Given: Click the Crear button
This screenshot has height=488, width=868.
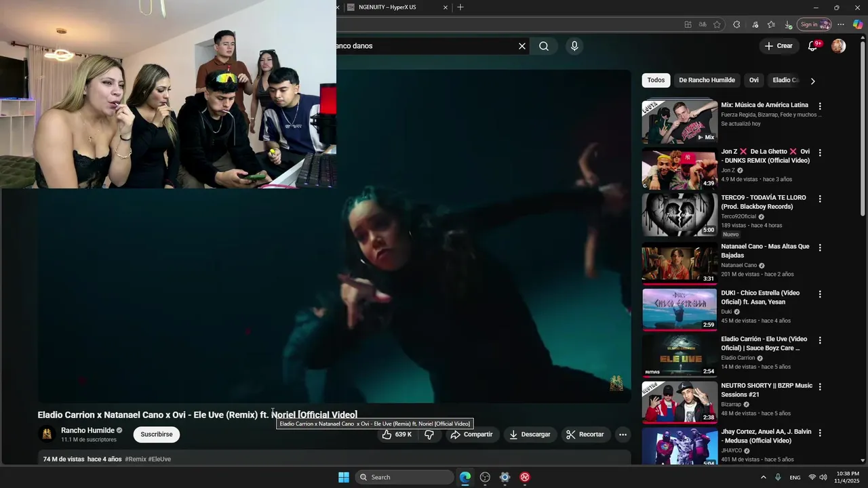Looking at the screenshot, I should [778, 46].
